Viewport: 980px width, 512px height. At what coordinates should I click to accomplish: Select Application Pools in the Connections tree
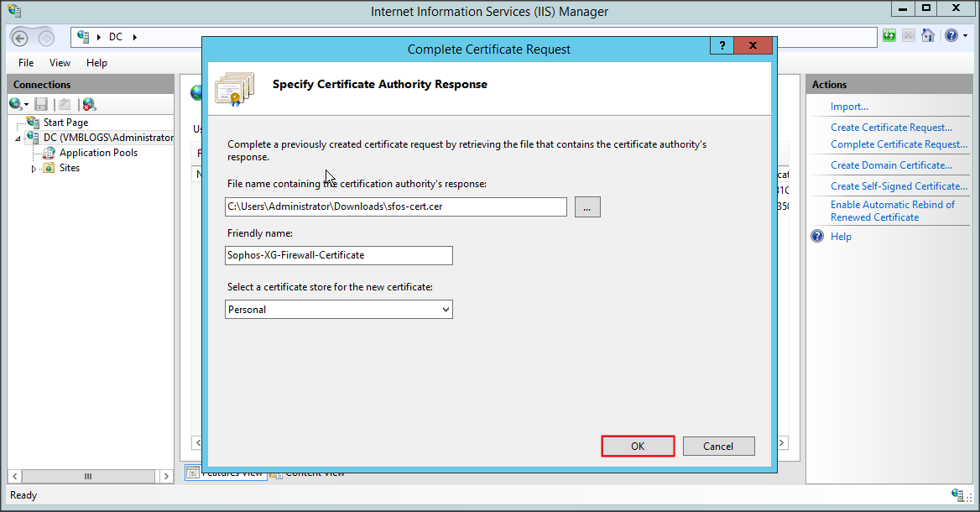point(98,153)
